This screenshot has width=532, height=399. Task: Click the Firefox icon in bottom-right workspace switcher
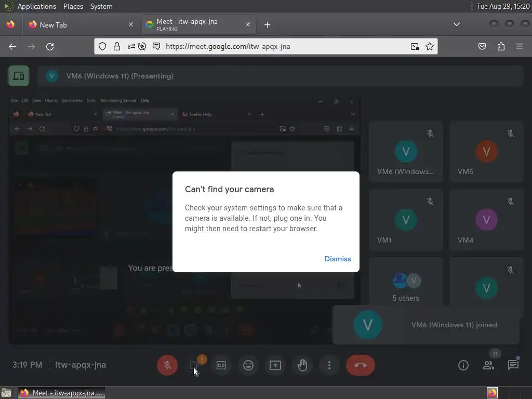pos(493,393)
